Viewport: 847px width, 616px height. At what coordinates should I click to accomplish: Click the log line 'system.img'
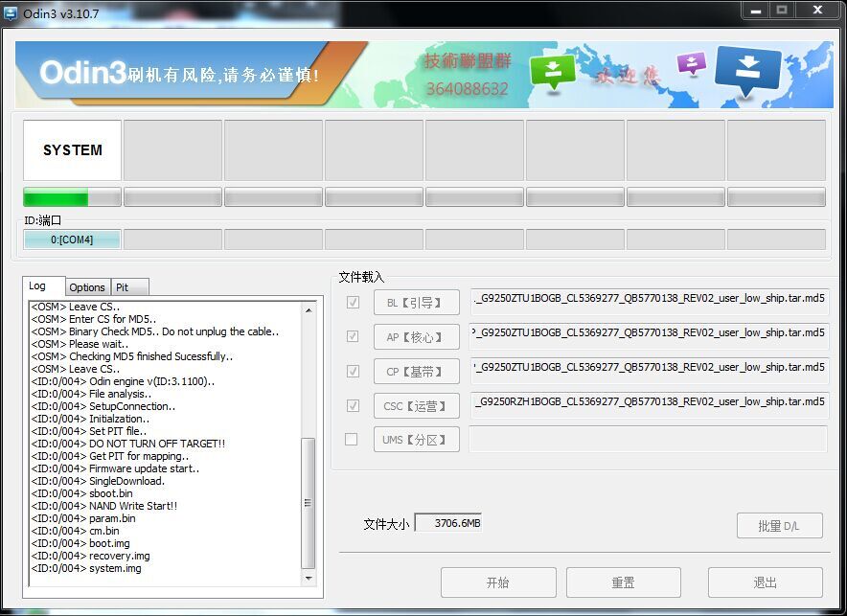[x=86, y=568]
